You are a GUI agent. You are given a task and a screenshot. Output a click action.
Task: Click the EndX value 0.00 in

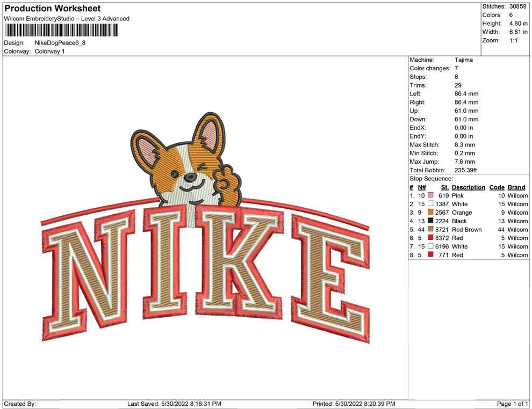point(464,127)
